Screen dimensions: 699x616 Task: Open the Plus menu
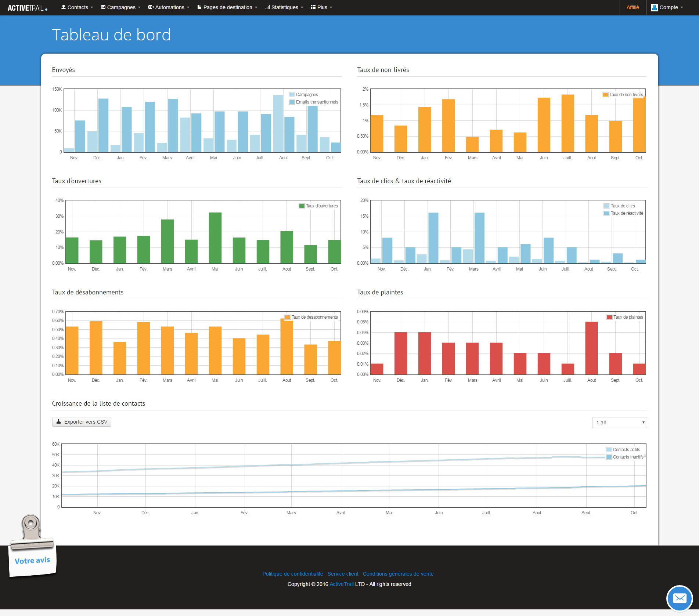pyautogui.click(x=322, y=7)
